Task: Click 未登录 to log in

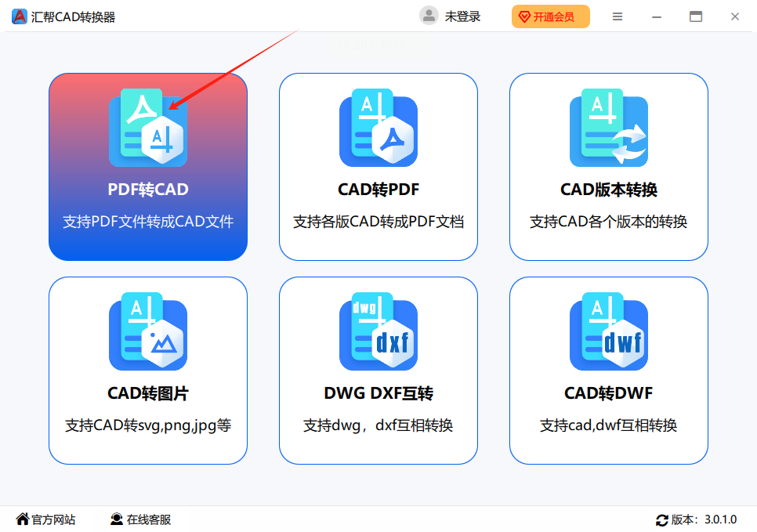Action: (x=462, y=17)
